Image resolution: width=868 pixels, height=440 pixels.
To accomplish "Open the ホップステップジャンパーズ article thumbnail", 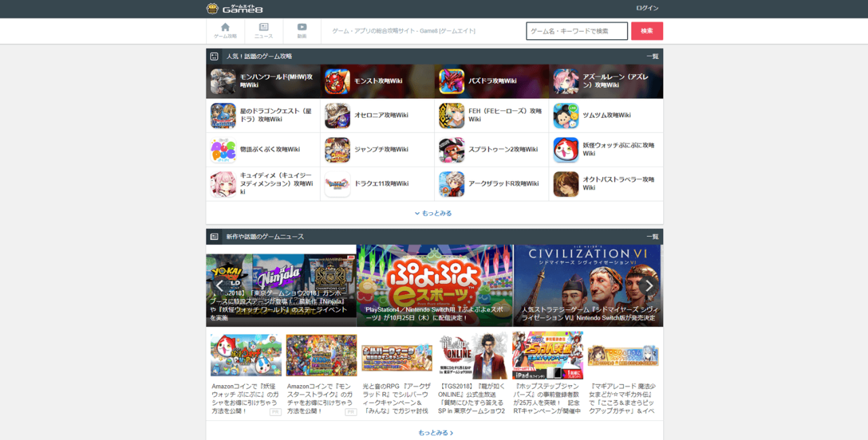I will point(548,355).
